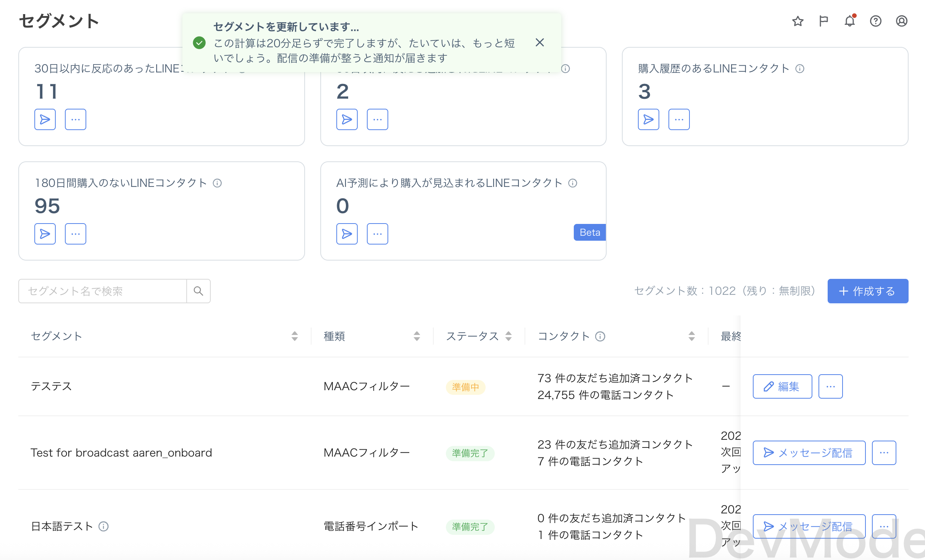Viewport: 925px width, 560px height.
Task: Show info icon beside 日本語テスト name
Action: tap(103, 526)
